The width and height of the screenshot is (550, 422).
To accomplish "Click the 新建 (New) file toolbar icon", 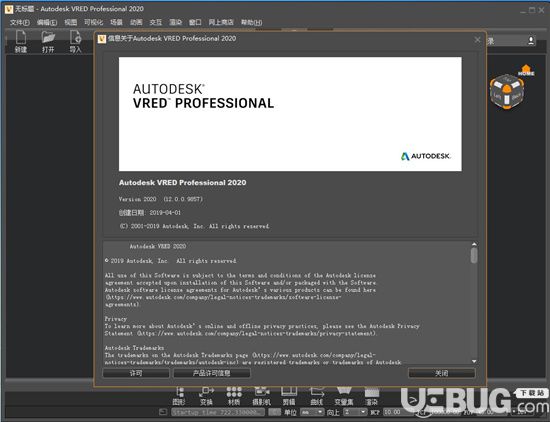I will (x=21, y=41).
